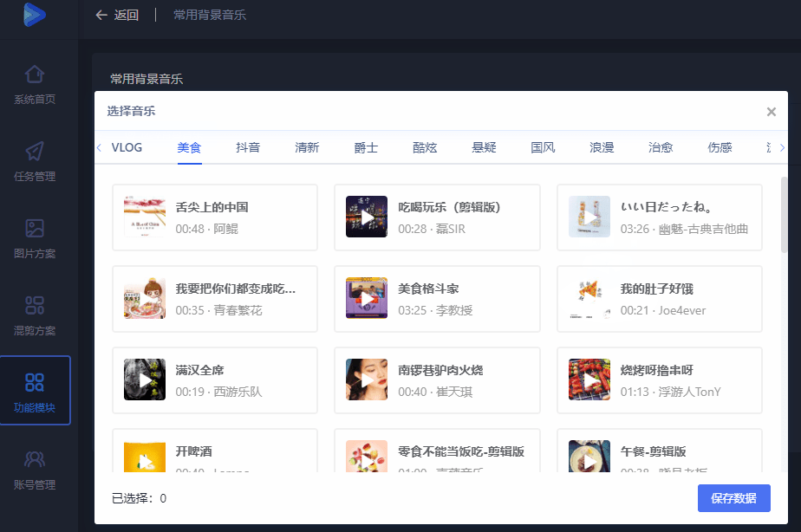Click cover art of 我的肚子好饿

point(589,298)
